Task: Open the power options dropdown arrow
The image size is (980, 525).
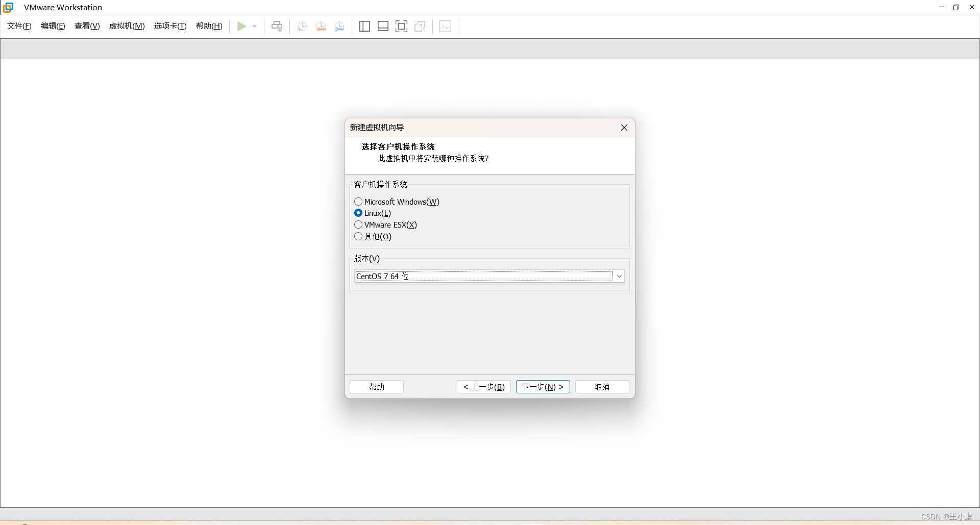Action: coord(255,26)
